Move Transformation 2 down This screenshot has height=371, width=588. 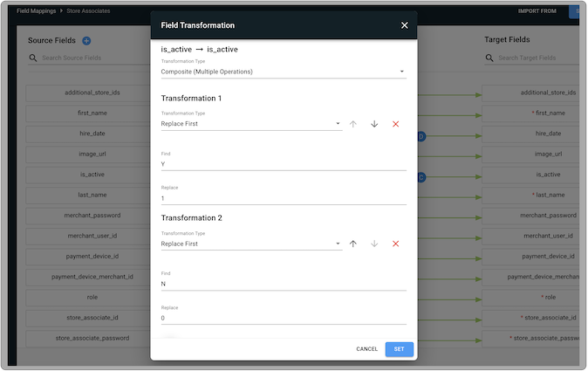pyautogui.click(x=374, y=244)
